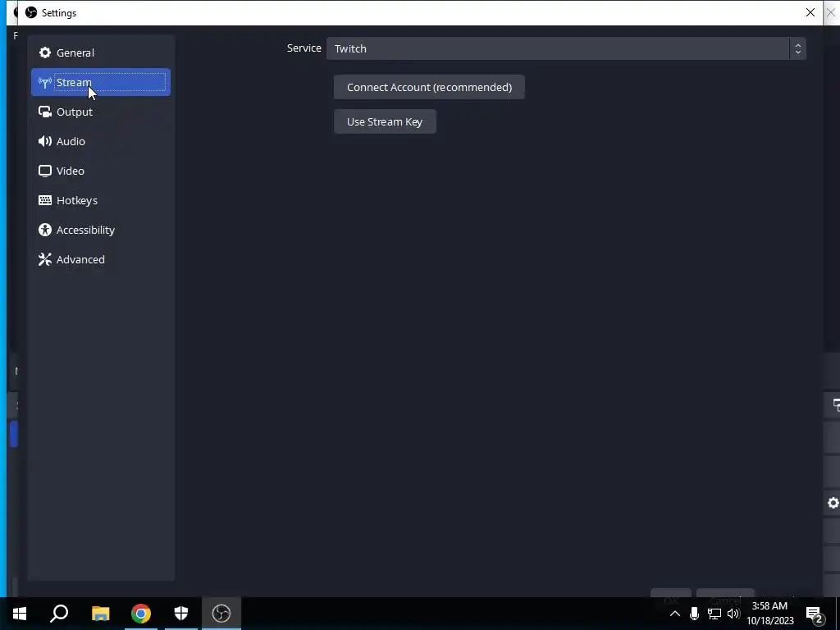Switch to the Audio settings section
Viewport: 840px width, 630px height.
[101, 141]
